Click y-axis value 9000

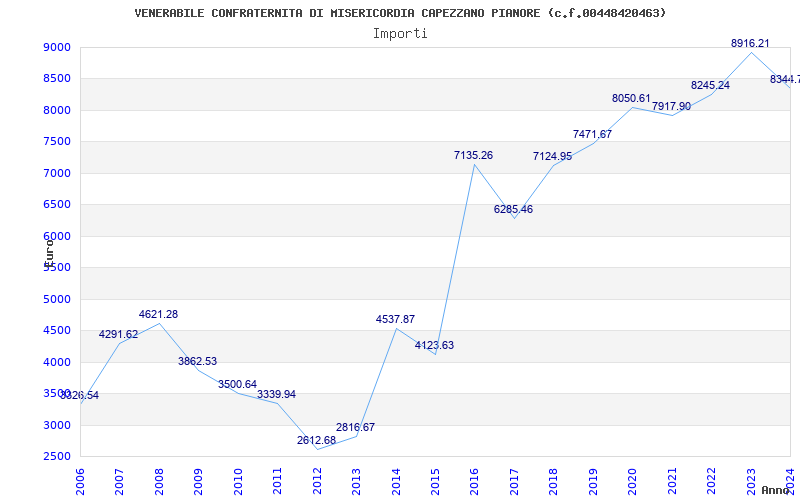coord(57,47)
